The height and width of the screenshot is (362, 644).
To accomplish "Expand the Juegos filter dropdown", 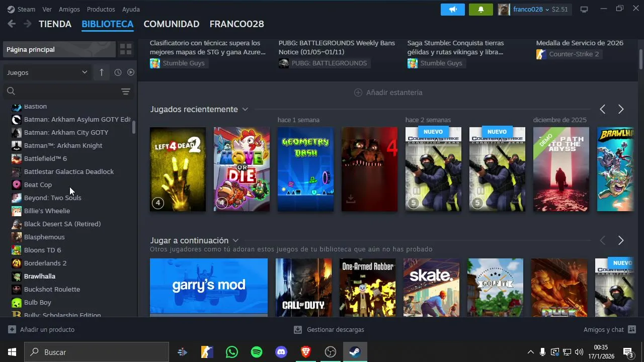I will point(47,72).
